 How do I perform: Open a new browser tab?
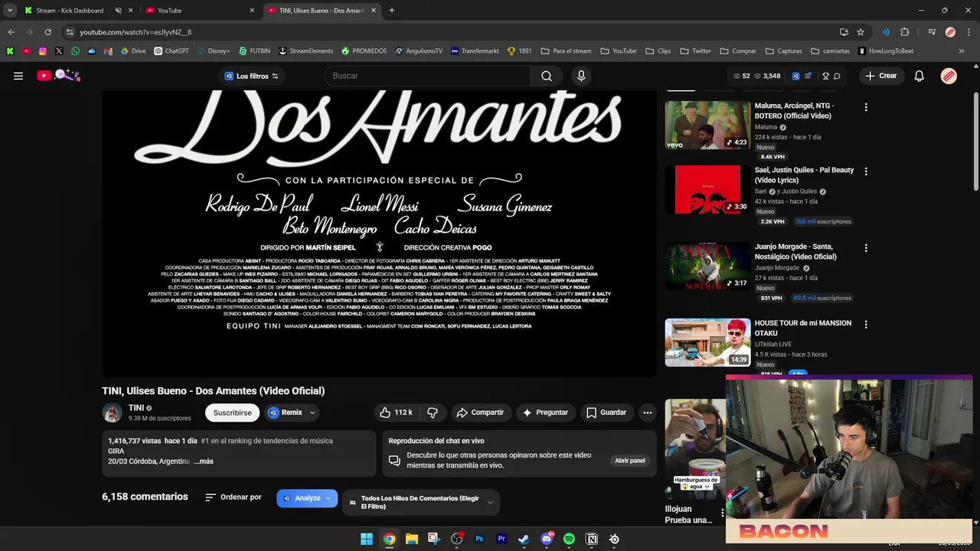tap(392, 11)
